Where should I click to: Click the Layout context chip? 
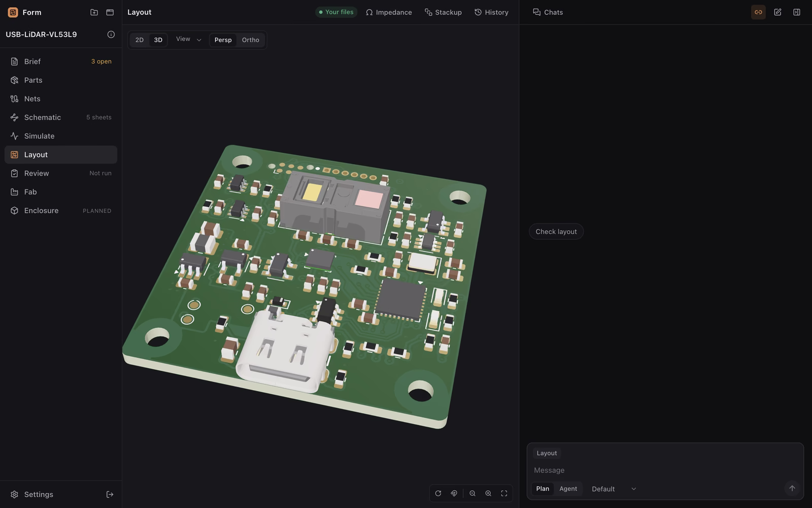click(x=547, y=453)
